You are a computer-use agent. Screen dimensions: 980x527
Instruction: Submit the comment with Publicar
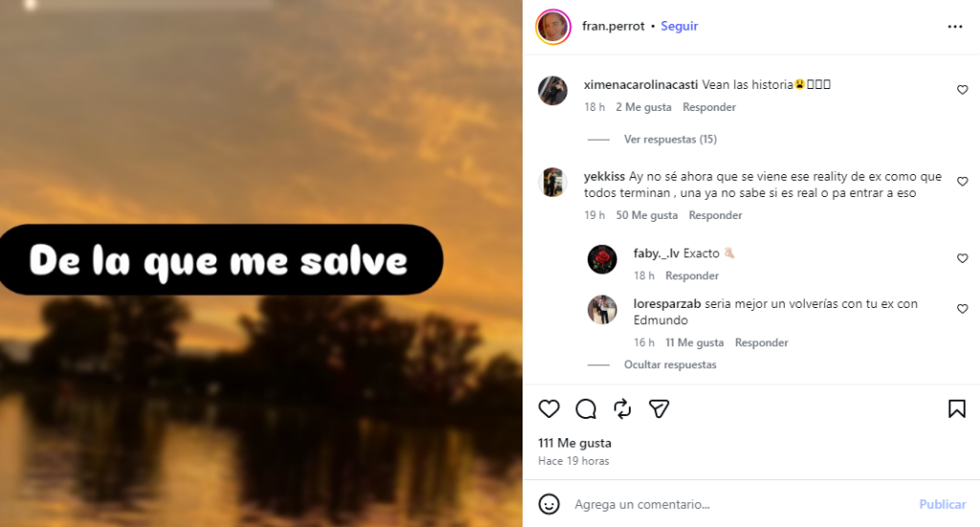943,504
